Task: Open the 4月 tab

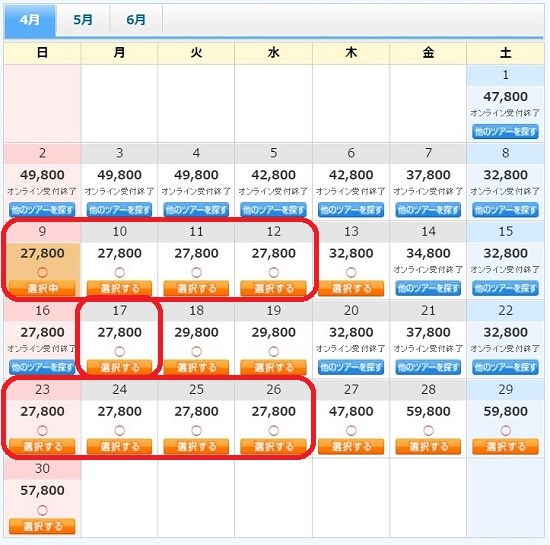Action: tap(30, 20)
